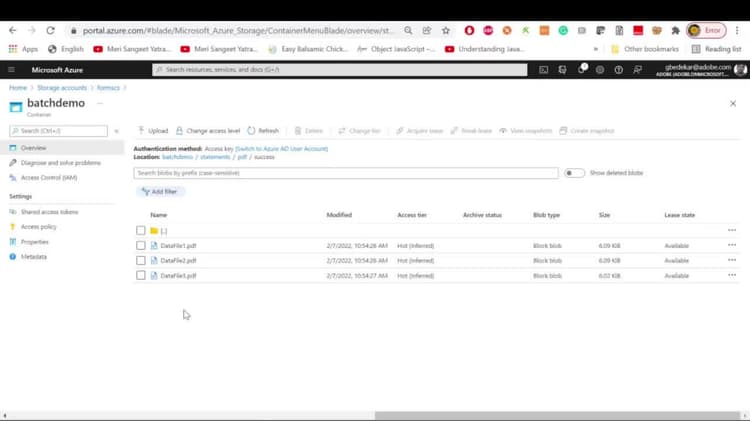Open the Reading list

click(x=716, y=49)
